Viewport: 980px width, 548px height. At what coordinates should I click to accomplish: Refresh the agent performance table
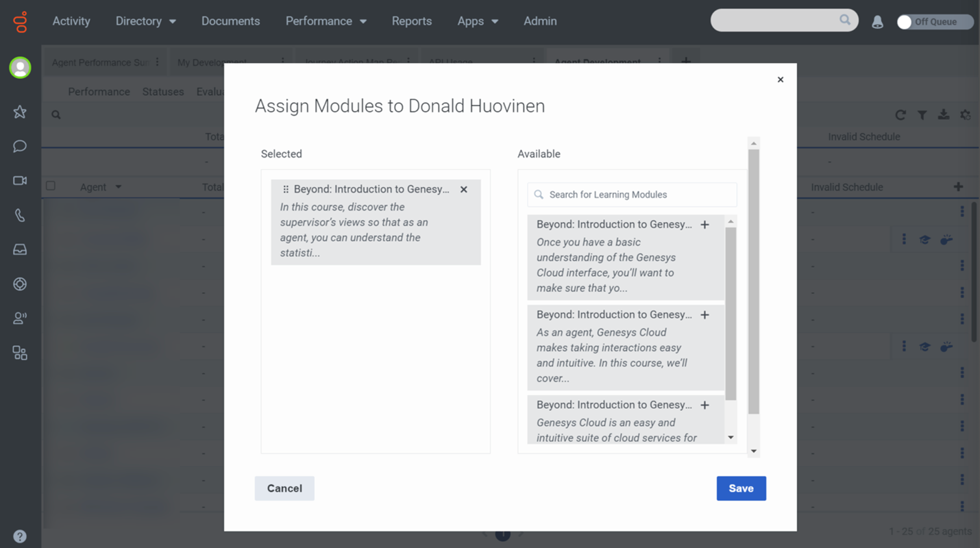(x=901, y=115)
